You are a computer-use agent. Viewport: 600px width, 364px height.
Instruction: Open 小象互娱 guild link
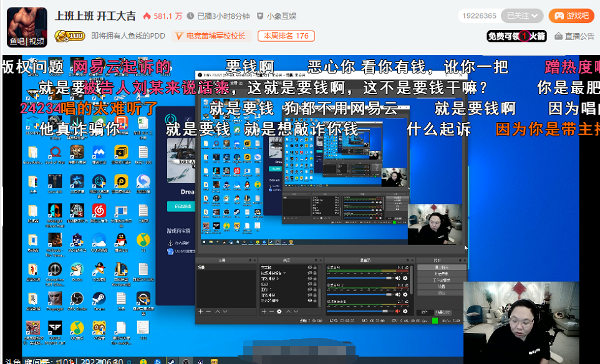tap(277, 16)
